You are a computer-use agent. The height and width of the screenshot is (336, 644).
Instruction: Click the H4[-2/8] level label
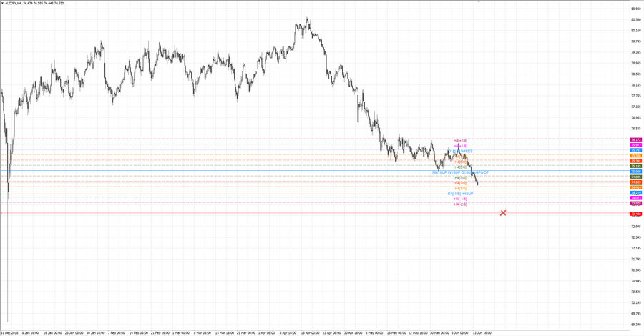(460, 204)
